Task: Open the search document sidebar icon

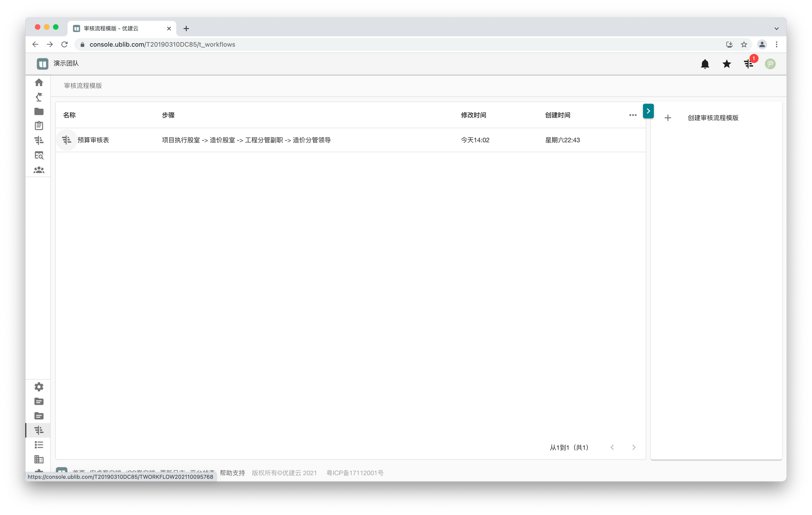Action: tap(39, 155)
